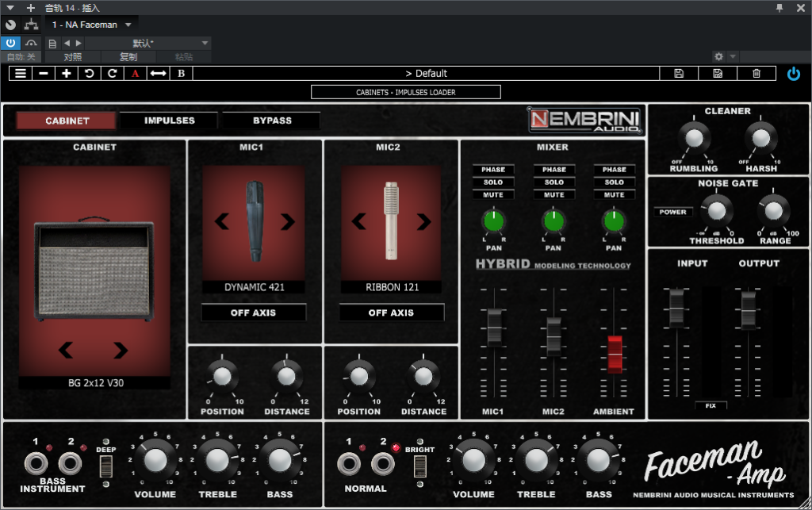812x510 pixels.
Task: Click the routing icon beside track name
Action: click(x=31, y=25)
